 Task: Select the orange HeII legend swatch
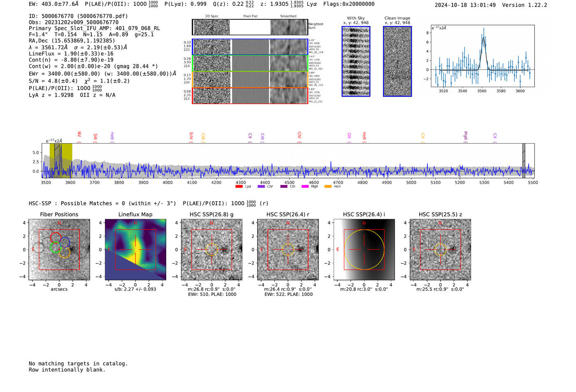click(x=328, y=187)
